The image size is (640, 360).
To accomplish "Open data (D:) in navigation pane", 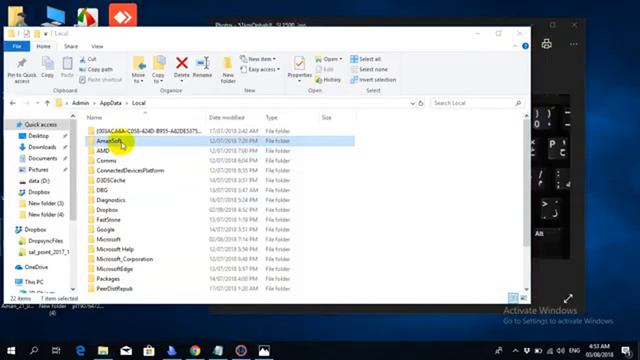I will pos(39,181).
